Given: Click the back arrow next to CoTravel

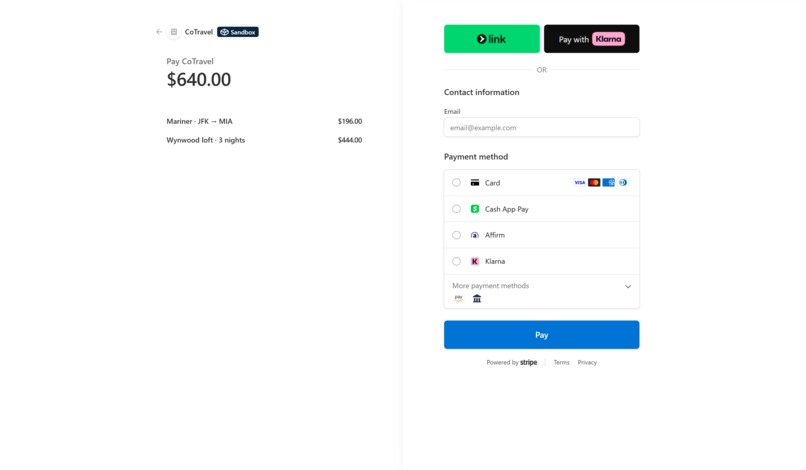Looking at the screenshot, I should point(159,32).
